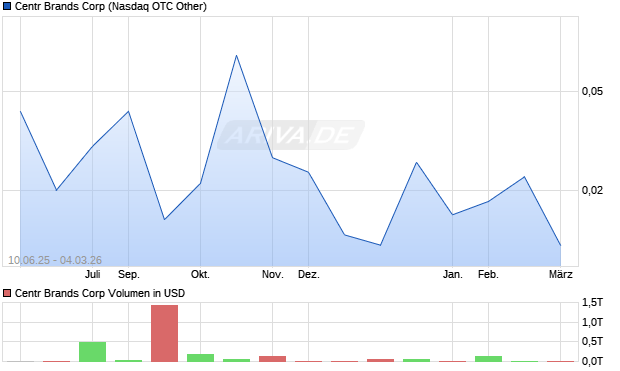The image size is (620, 371).
Task: Click the '1,0T' volume axis value
Action: coord(592,322)
